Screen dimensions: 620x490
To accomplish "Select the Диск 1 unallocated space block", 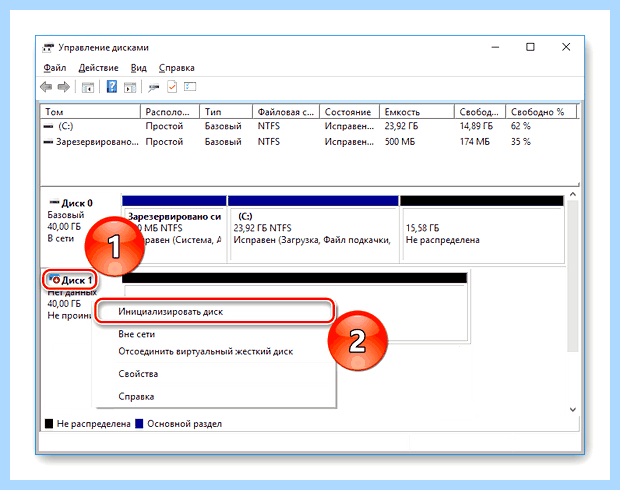I will 295,306.
